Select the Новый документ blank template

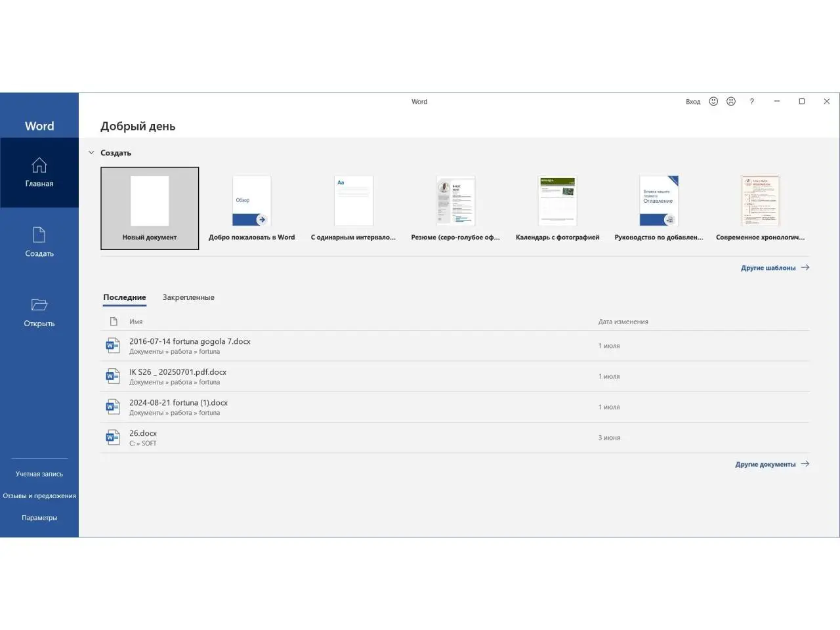[x=150, y=208]
